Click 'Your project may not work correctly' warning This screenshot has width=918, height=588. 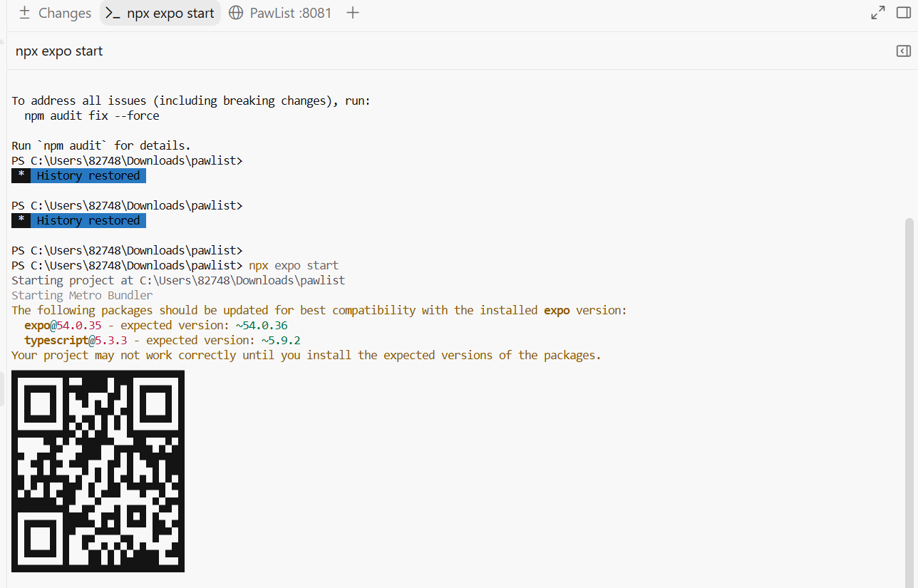coord(306,355)
